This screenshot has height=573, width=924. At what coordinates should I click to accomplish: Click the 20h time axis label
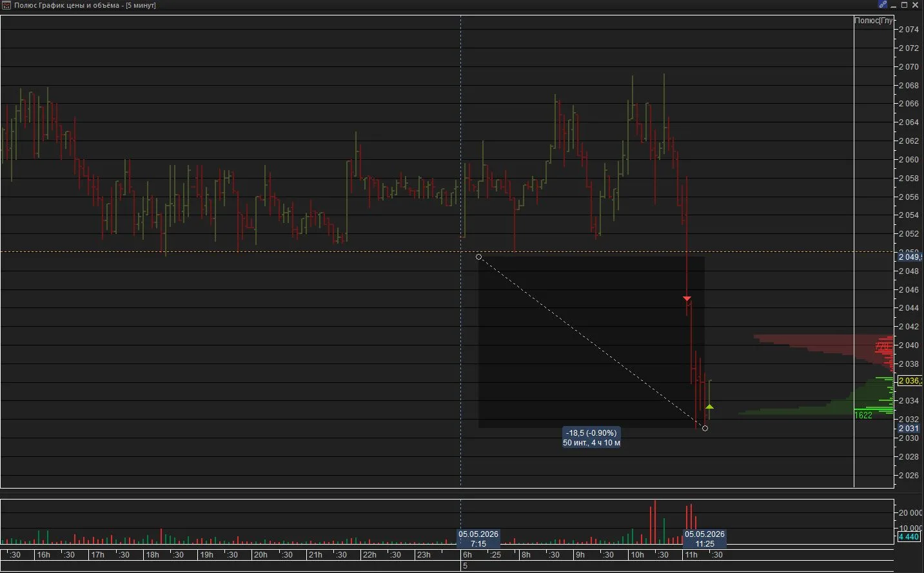[260, 555]
